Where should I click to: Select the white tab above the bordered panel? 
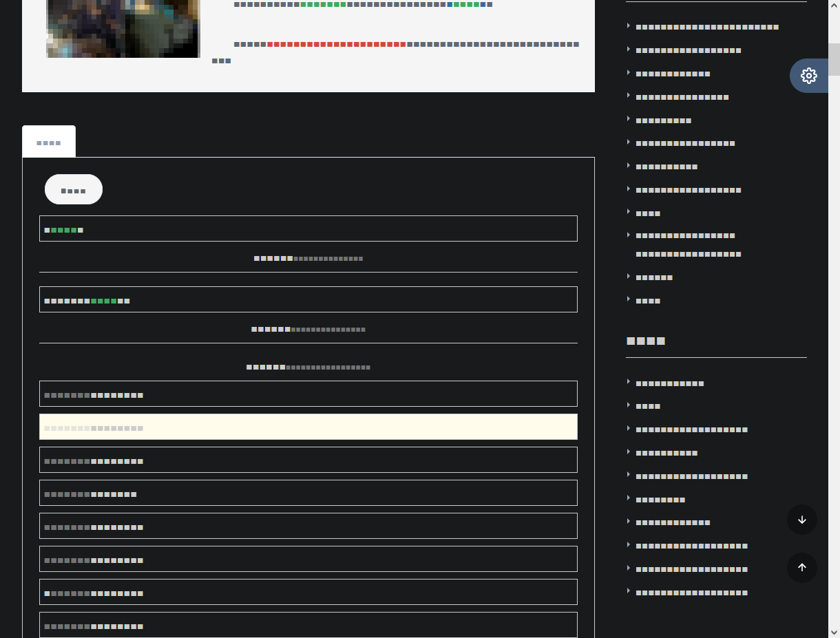click(x=49, y=142)
